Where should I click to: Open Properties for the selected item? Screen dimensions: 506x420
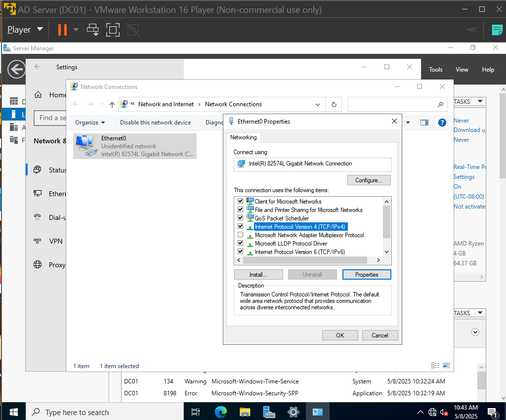click(367, 275)
